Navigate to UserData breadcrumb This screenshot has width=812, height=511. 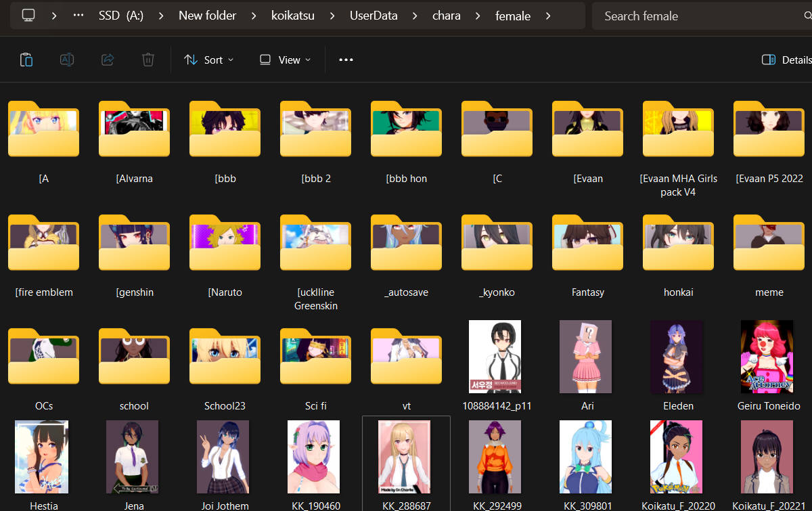click(x=374, y=15)
